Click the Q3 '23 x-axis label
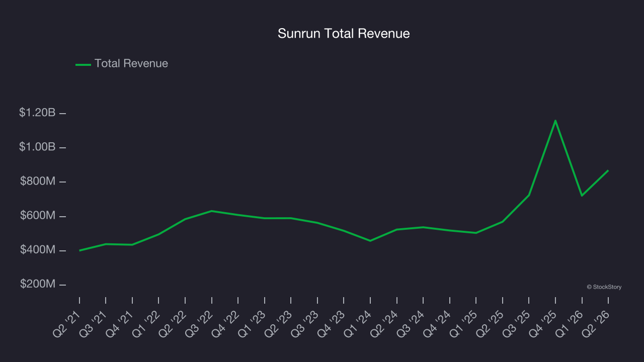The width and height of the screenshot is (644, 362). tap(305, 323)
